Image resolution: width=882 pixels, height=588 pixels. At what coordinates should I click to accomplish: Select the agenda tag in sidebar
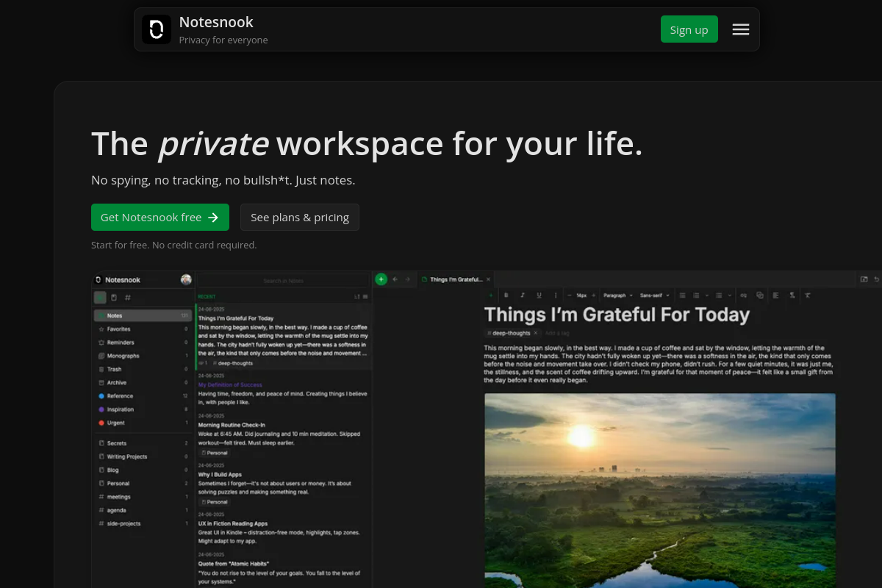(x=143, y=510)
